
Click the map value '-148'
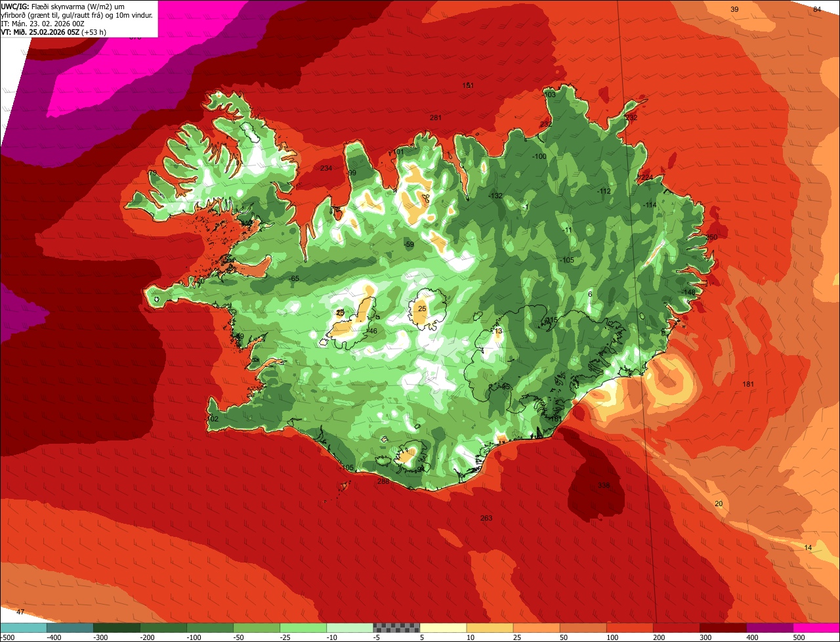[x=688, y=292]
